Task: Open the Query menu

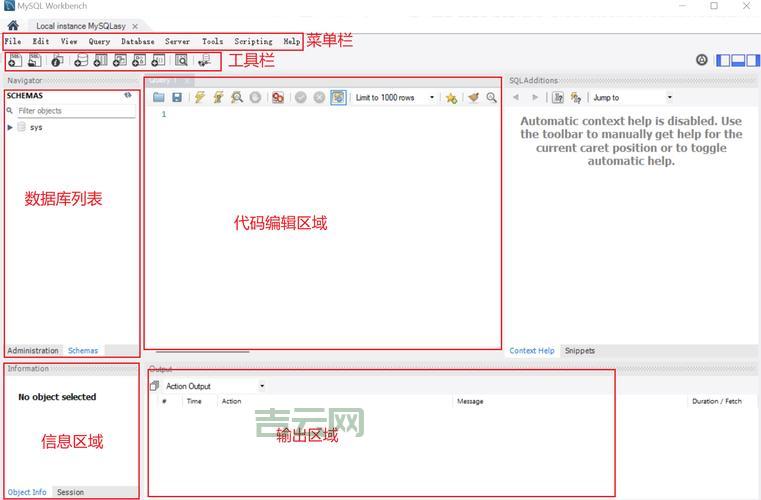Action: click(x=99, y=41)
